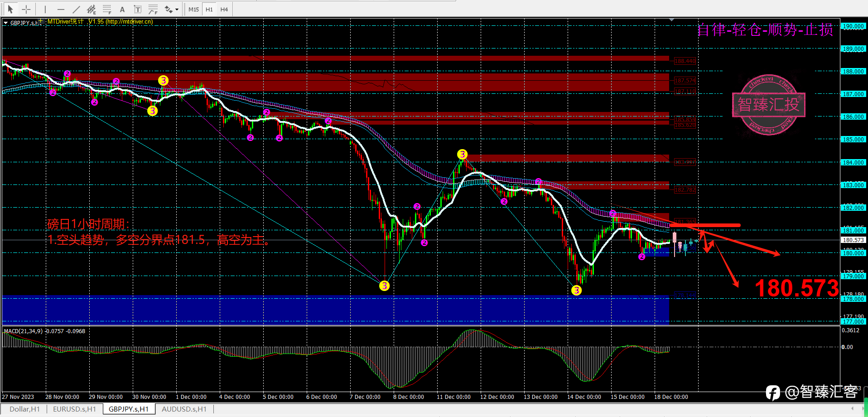Click the 187.000 price axis label

(x=853, y=94)
